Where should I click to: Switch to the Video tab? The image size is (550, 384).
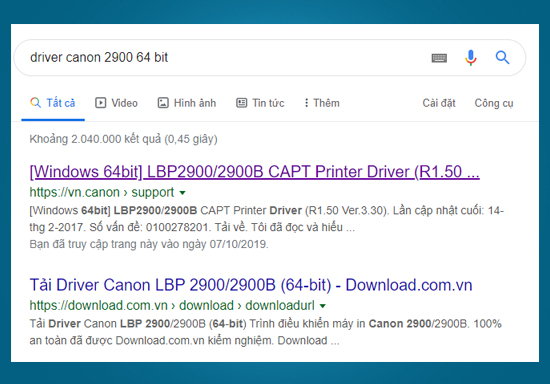pos(116,103)
